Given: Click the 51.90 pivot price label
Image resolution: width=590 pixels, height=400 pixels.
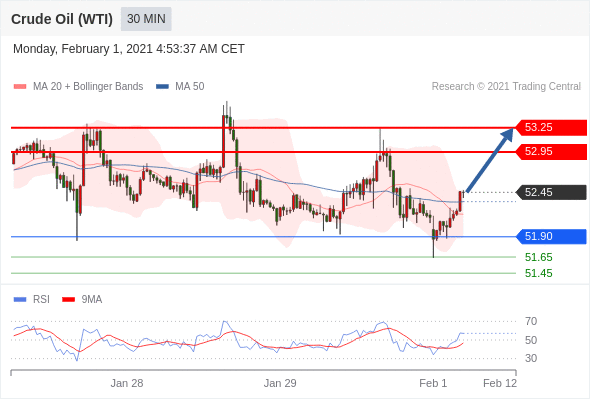Looking at the screenshot, I should [x=550, y=236].
